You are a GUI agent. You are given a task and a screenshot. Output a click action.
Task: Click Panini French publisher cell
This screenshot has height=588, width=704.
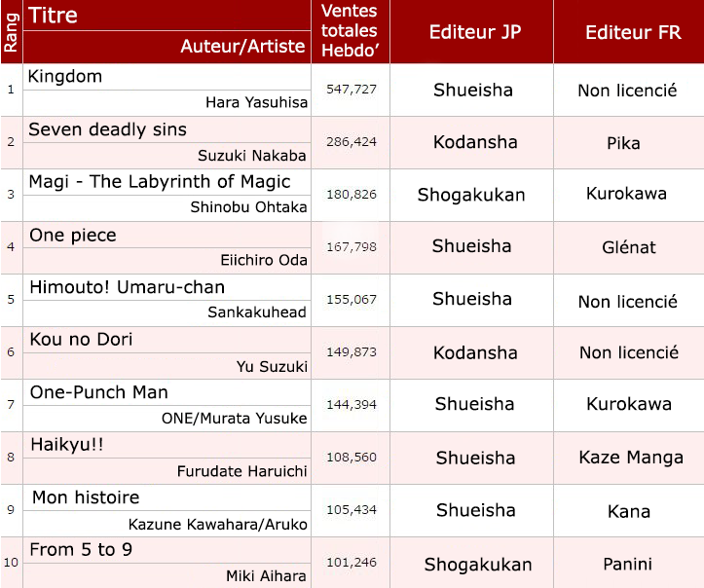click(627, 564)
